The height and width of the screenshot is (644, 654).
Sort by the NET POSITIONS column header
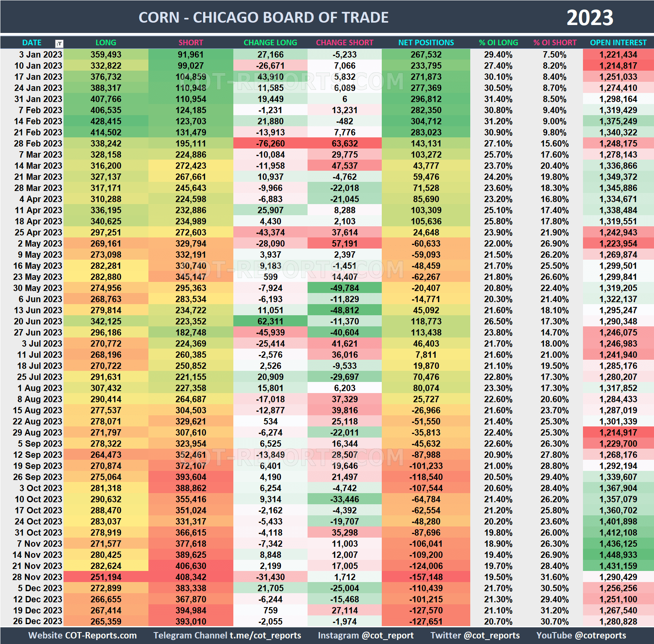[x=425, y=42]
